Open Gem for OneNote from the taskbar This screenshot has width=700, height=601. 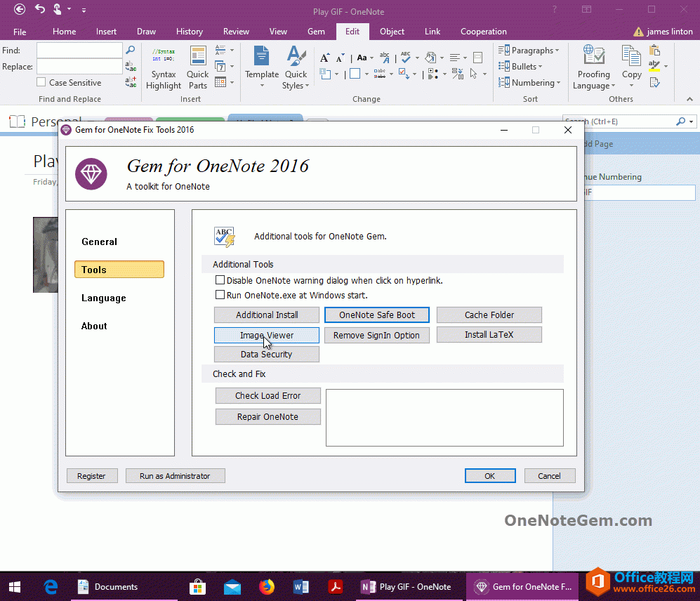(522, 586)
